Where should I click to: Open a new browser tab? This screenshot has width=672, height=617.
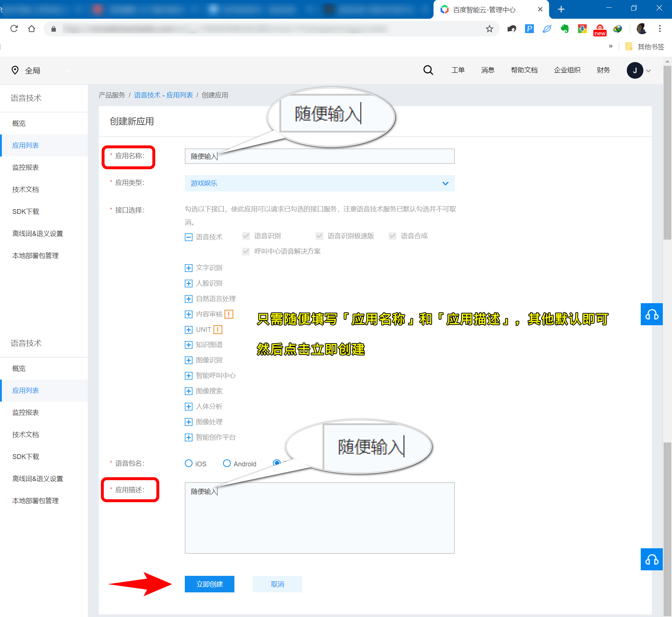pos(561,9)
